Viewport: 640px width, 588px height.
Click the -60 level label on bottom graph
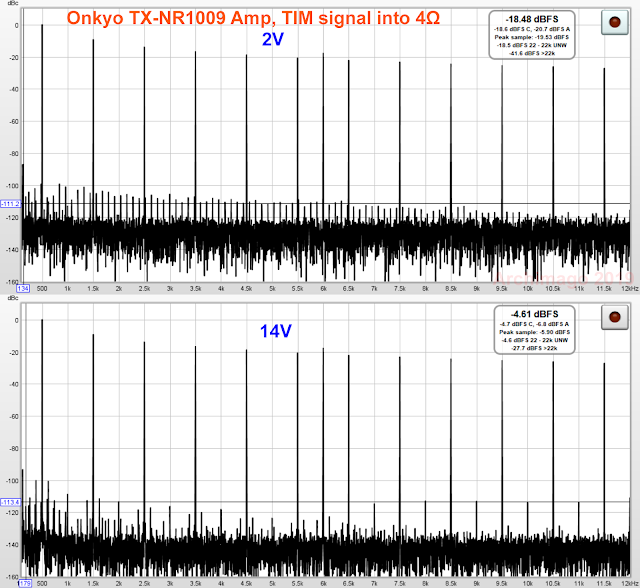point(14,417)
